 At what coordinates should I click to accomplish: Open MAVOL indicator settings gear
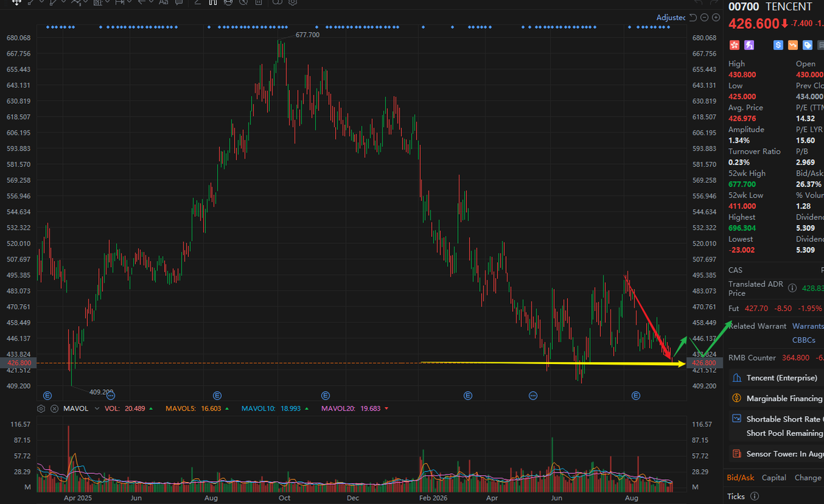(41, 409)
